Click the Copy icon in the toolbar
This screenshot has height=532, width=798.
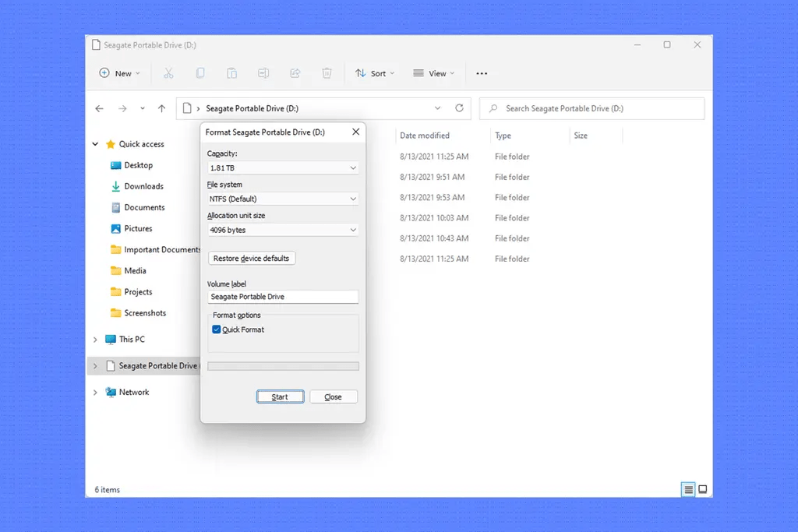pyautogui.click(x=200, y=72)
